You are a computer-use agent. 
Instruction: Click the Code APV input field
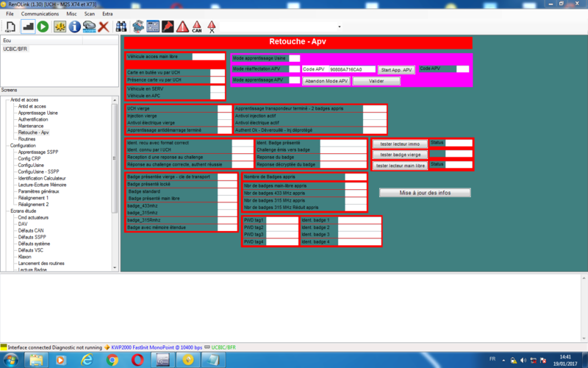point(352,69)
